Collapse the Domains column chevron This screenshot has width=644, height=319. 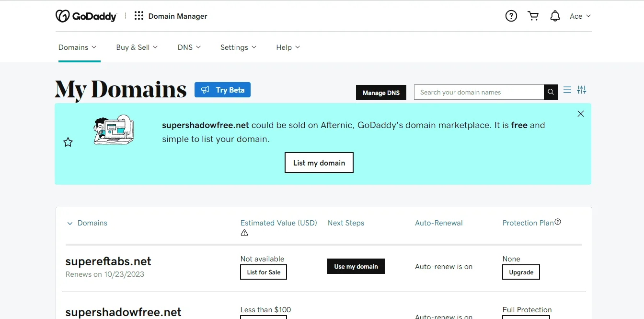(70, 223)
